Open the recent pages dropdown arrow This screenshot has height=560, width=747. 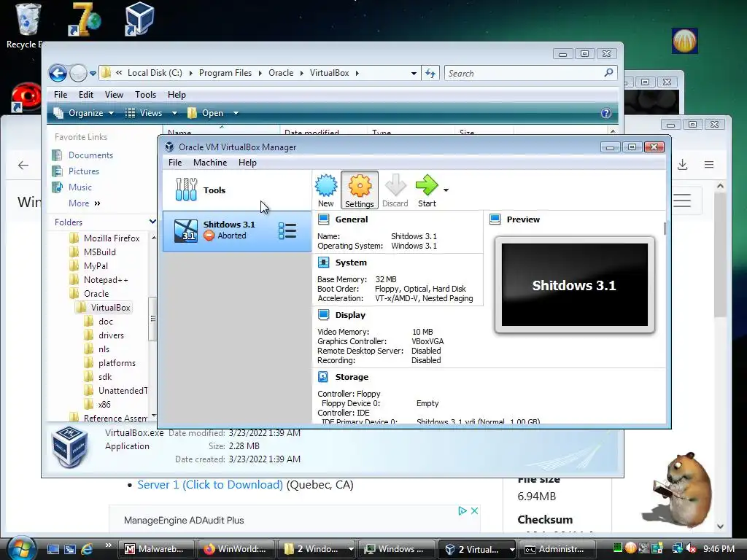(x=93, y=74)
